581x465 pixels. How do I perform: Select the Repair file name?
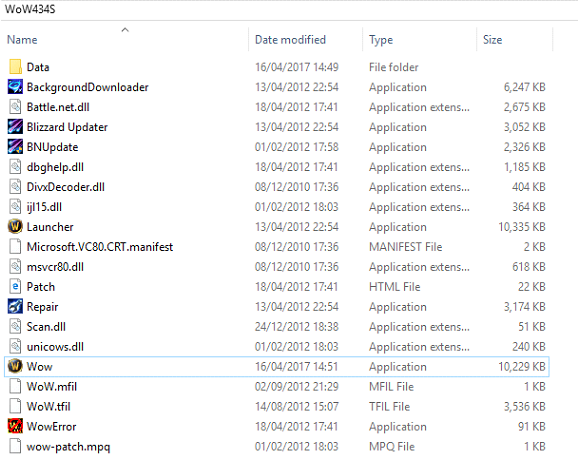pyautogui.click(x=42, y=307)
